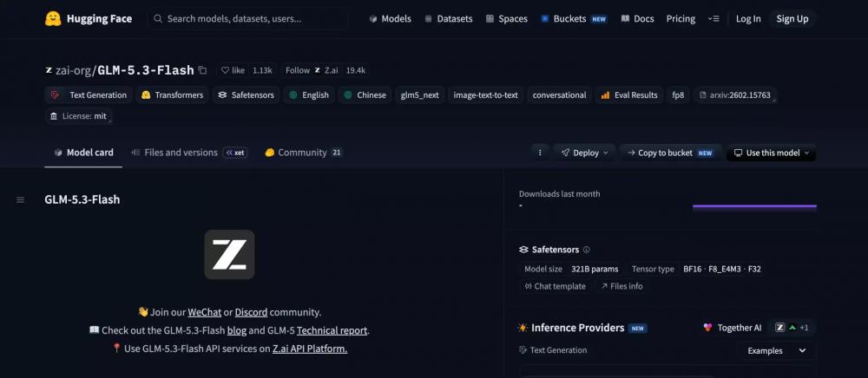Click Copy to bucket button
Screen dimensions: 868x378
click(670, 153)
